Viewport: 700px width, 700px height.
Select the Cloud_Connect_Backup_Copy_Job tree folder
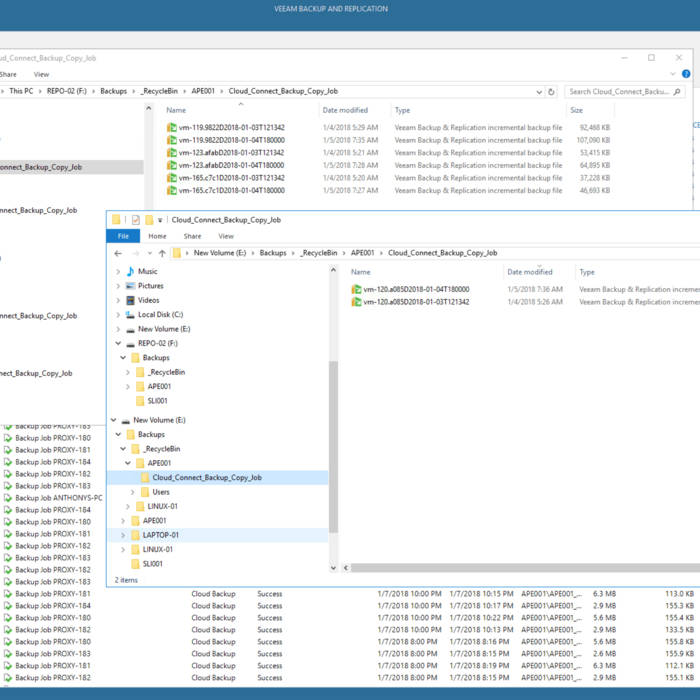coord(207,478)
